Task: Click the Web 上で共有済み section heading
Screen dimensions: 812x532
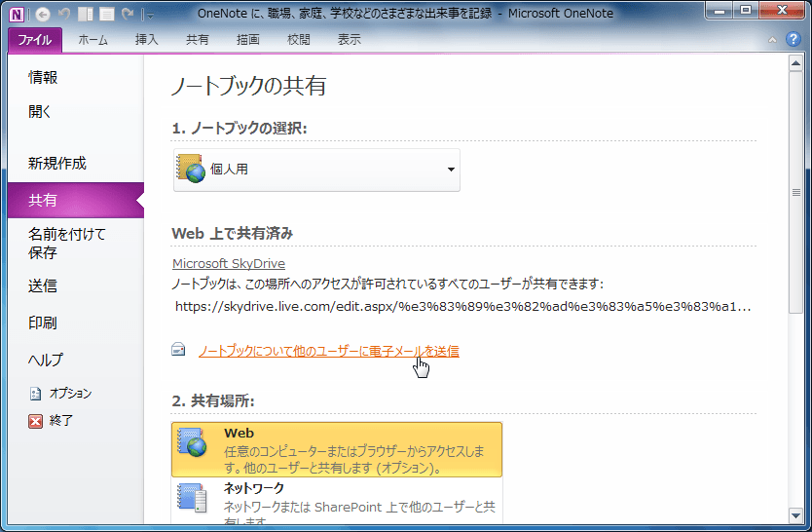Action: [233, 234]
